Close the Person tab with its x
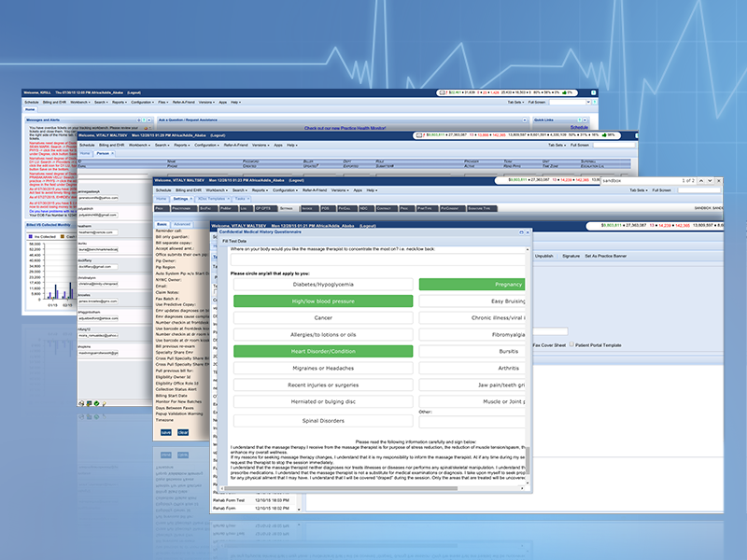Image resolution: width=747 pixels, height=560 pixels. click(x=112, y=153)
